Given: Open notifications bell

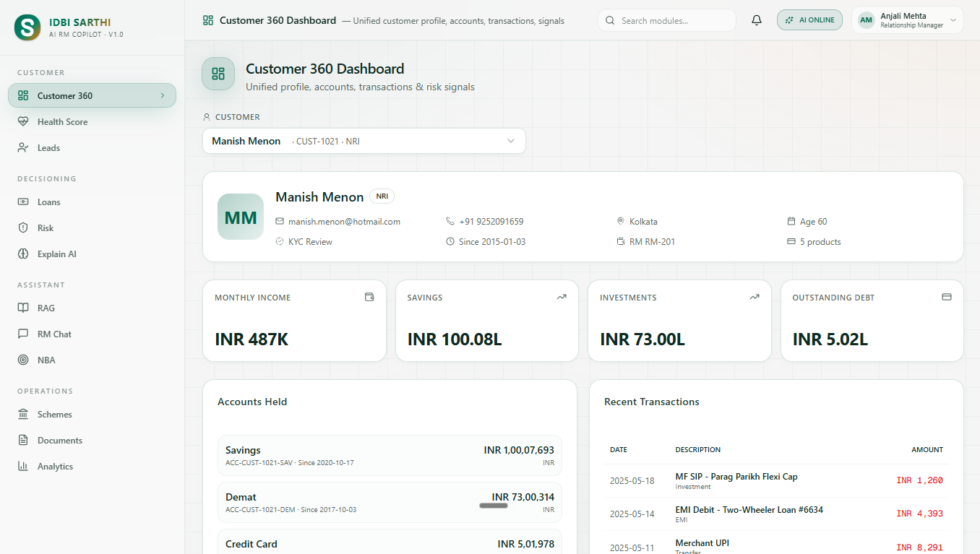Looking at the screenshot, I should (757, 20).
